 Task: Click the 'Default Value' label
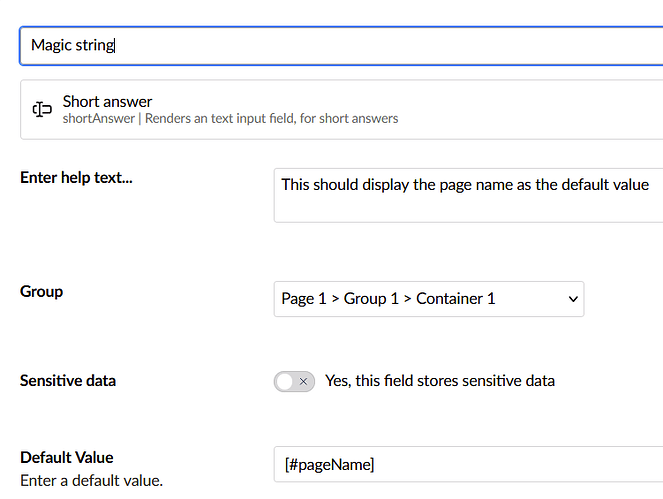click(x=66, y=458)
